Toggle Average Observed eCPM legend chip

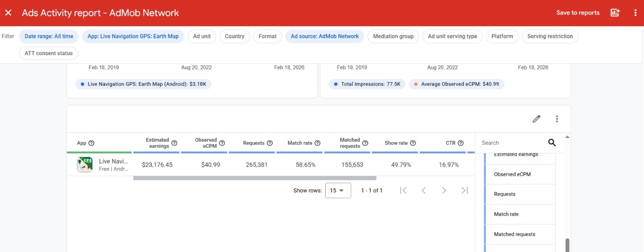pyautogui.click(x=456, y=84)
